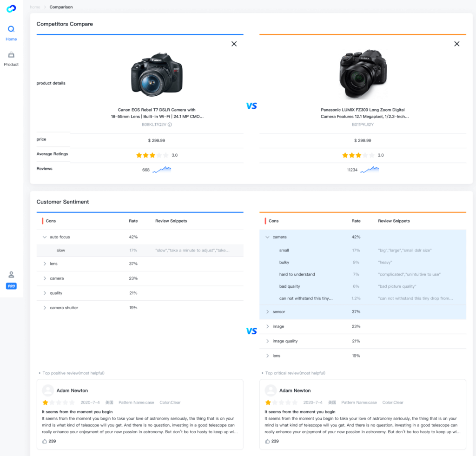Remove the Canon EOS Rebel T7 product
Screen dimensions: 476x456
(x=234, y=44)
